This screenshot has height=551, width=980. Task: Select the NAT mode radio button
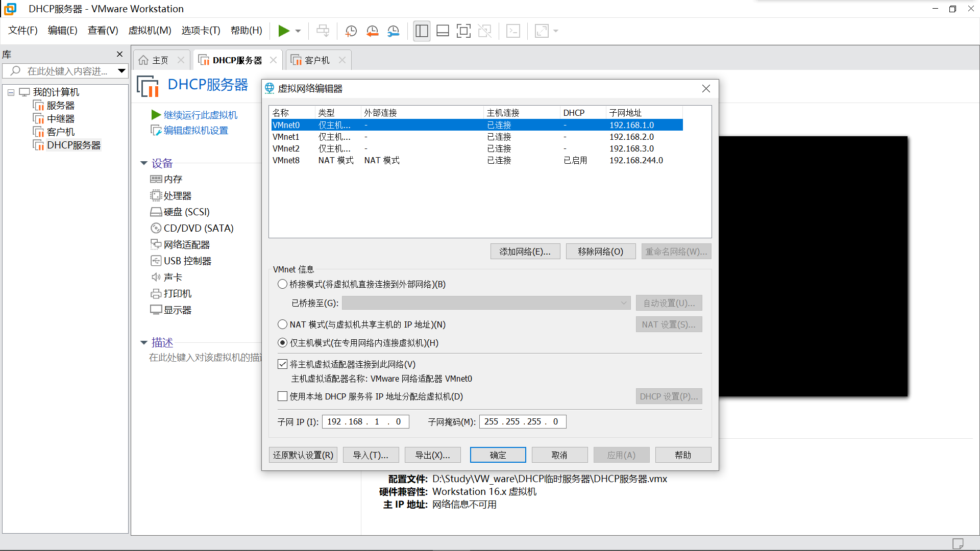282,324
